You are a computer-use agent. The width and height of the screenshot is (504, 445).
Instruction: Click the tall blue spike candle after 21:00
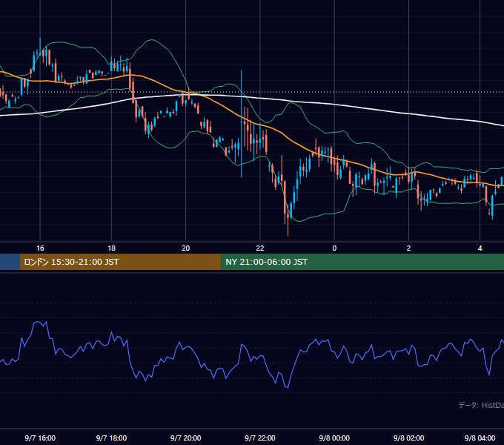click(x=242, y=123)
